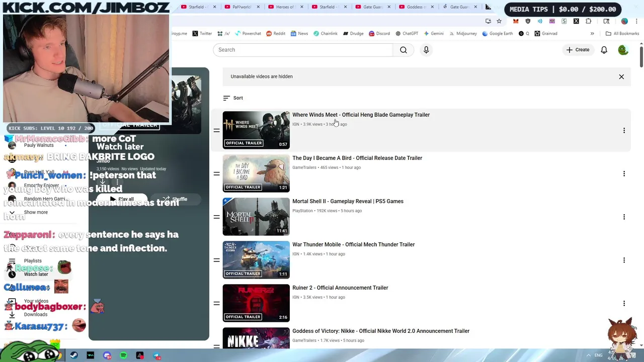This screenshot has height=362, width=644.
Task: Open The Day I Became A Bird thumbnail
Action: click(x=256, y=173)
